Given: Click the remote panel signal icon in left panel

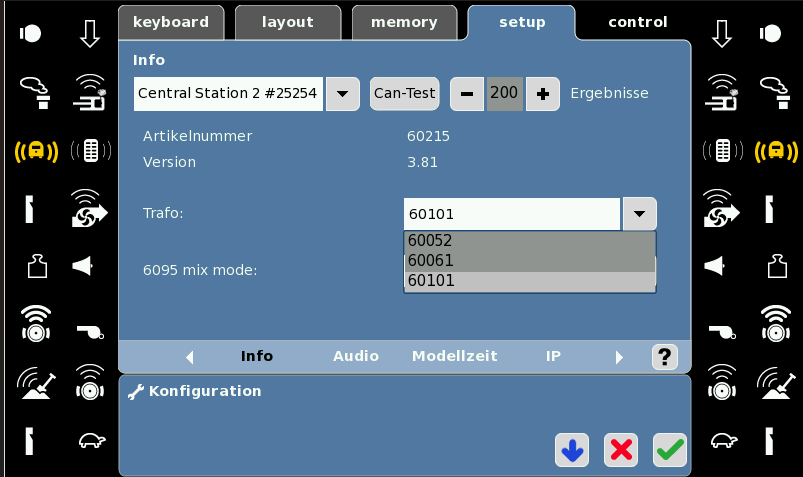Looking at the screenshot, I should (x=91, y=151).
